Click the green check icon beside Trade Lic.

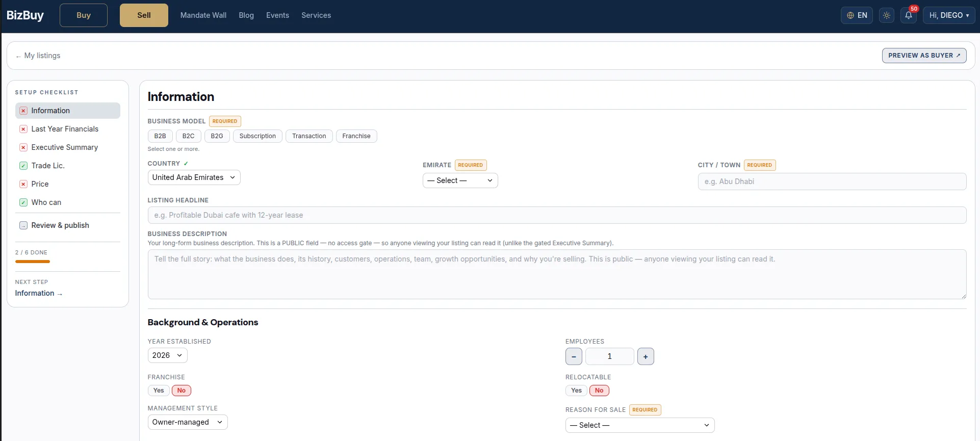click(23, 166)
